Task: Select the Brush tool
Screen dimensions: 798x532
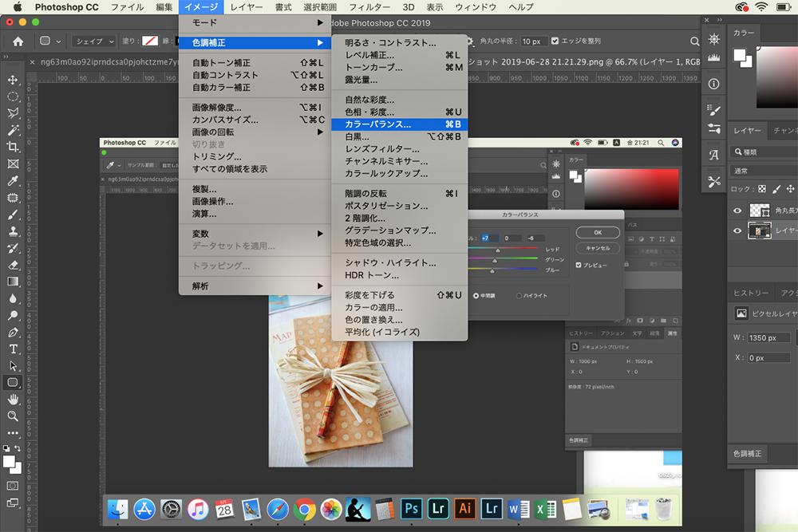Action: tap(13, 214)
